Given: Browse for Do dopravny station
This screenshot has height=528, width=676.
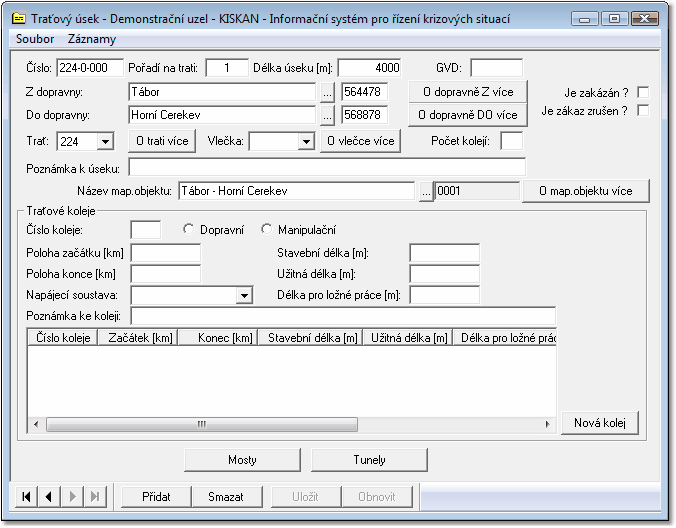Looking at the screenshot, I should (x=327, y=115).
